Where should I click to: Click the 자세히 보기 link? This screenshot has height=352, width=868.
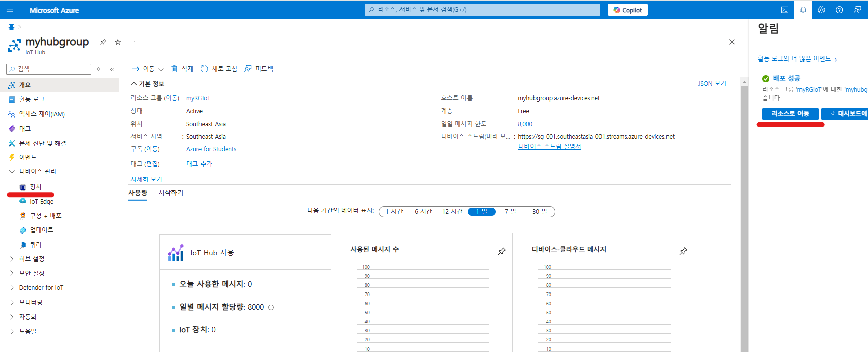point(146,179)
